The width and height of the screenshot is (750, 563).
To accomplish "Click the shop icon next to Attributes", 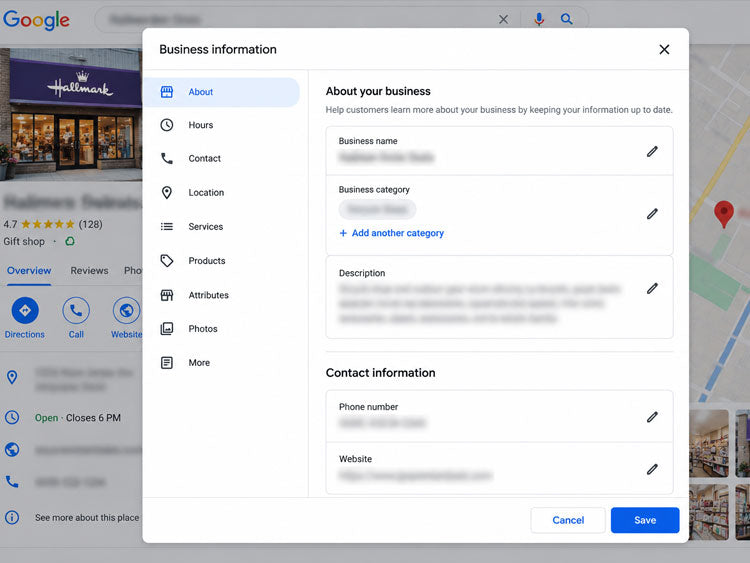I will (x=166, y=295).
